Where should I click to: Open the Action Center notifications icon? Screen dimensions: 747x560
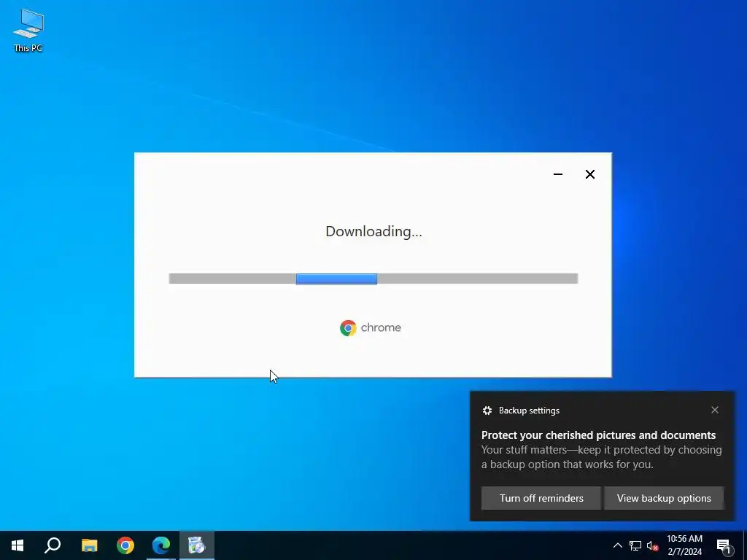[x=724, y=545]
